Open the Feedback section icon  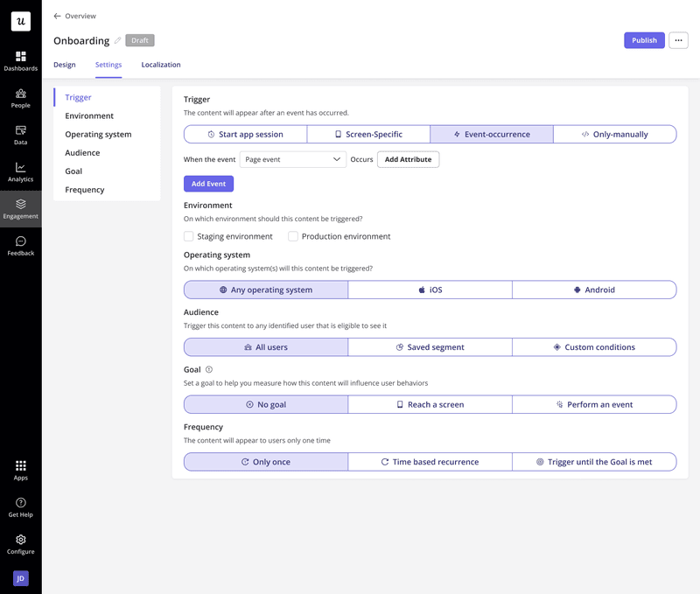[20, 241]
